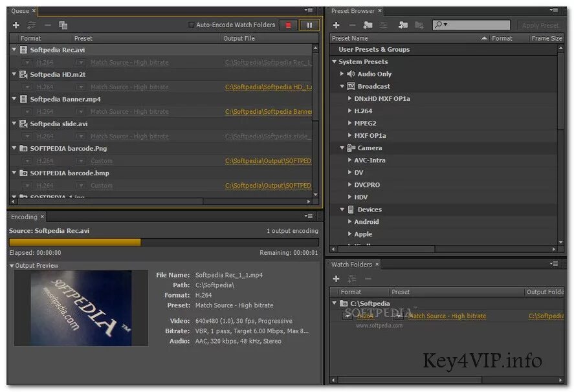Open the Queue panel options menu
Image resolution: width=574 pixels, height=392 pixels.
point(309,10)
